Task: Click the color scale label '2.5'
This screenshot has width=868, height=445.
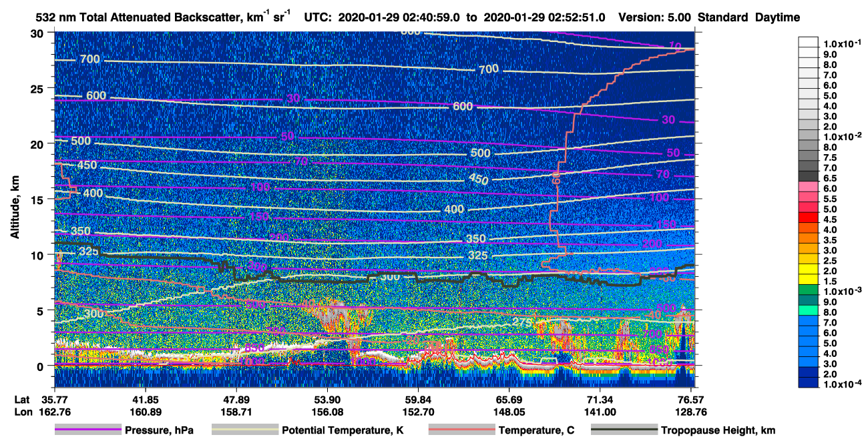Action: point(830,261)
